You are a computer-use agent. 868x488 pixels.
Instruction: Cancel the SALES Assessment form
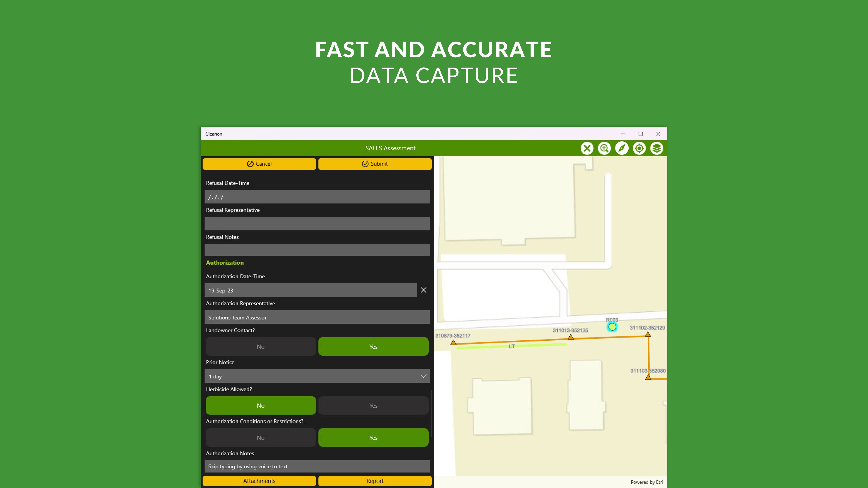(x=259, y=164)
